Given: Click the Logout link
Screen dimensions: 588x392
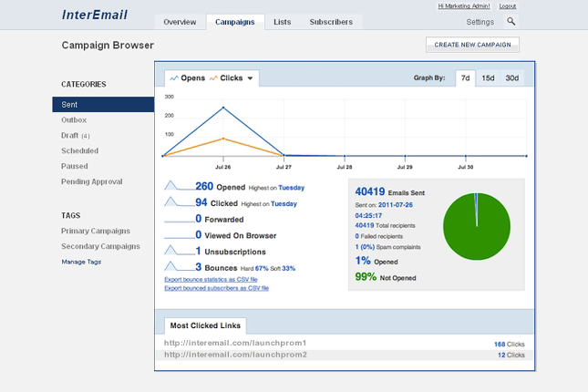Looking at the screenshot, I should [x=508, y=6].
